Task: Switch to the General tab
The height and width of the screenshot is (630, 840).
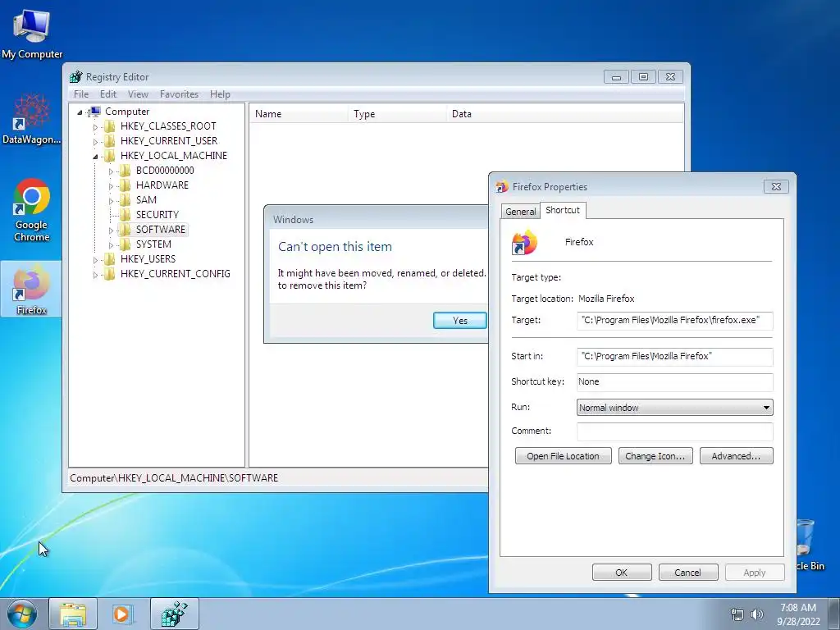Action: coord(521,212)
